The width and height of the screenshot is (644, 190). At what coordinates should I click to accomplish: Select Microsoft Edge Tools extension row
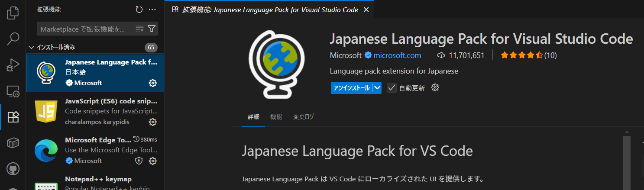point(95,151)
